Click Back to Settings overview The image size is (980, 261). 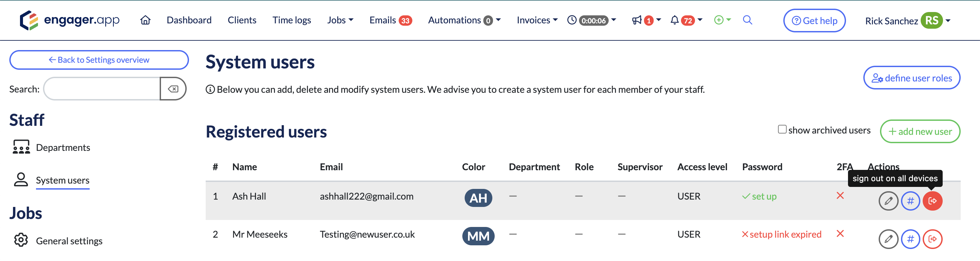[x=99, y=60]
